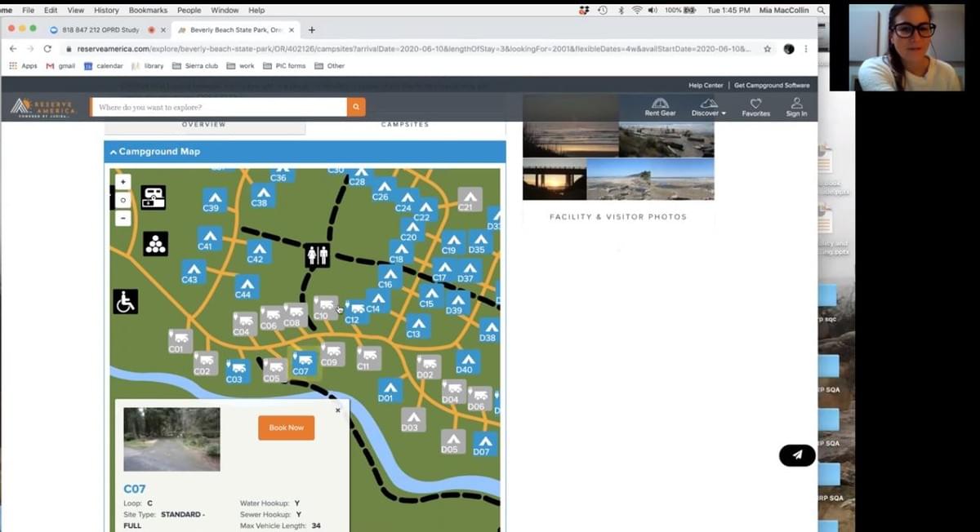
Task: Click the paper plane send icon
Action: pos(796,455)
